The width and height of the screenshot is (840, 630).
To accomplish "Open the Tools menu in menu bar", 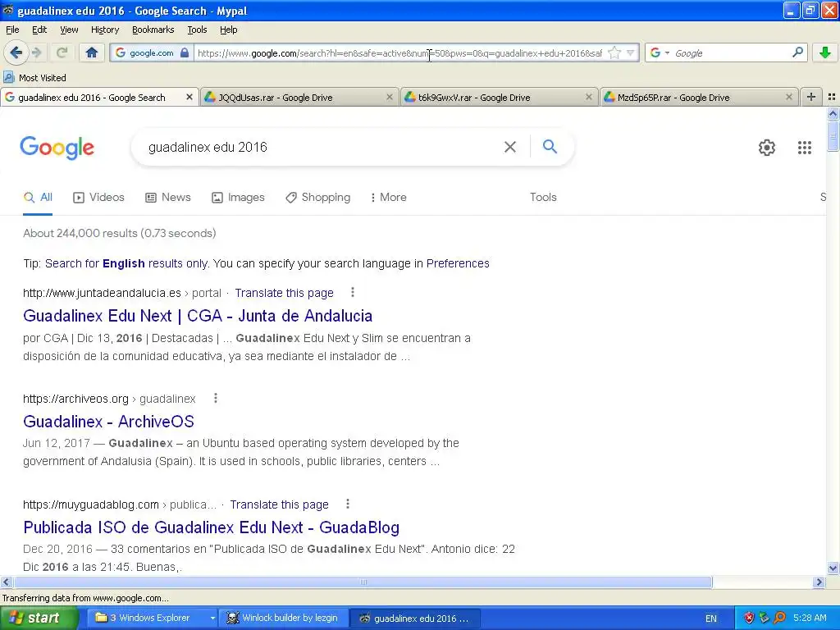I will 197,30.
